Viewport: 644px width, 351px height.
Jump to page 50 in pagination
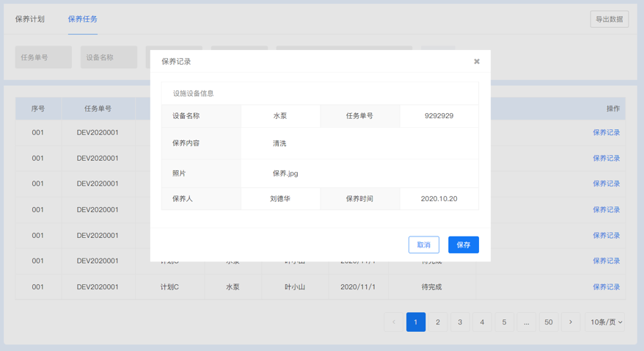point(548,322)
